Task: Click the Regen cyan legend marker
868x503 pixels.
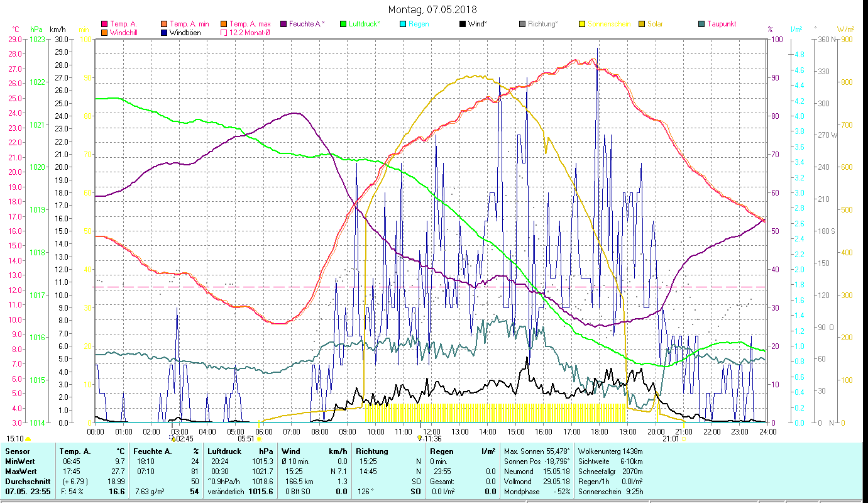Action: coord(403,24)
